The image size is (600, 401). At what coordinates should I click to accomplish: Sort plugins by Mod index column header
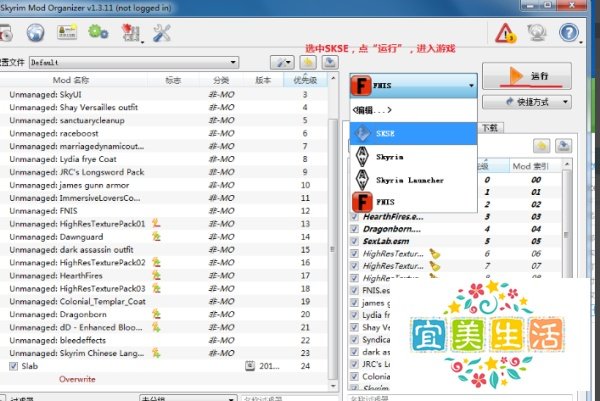point(530,166)
